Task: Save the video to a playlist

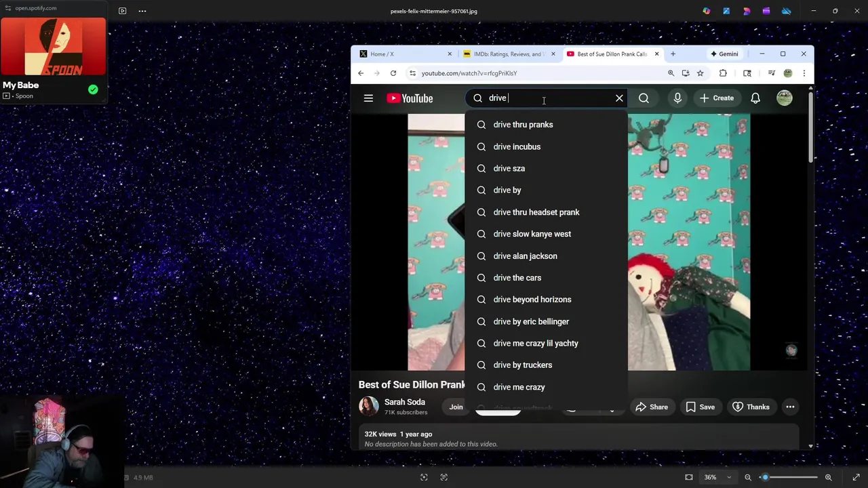Action: pyautogui.click(x=700, y=407)
